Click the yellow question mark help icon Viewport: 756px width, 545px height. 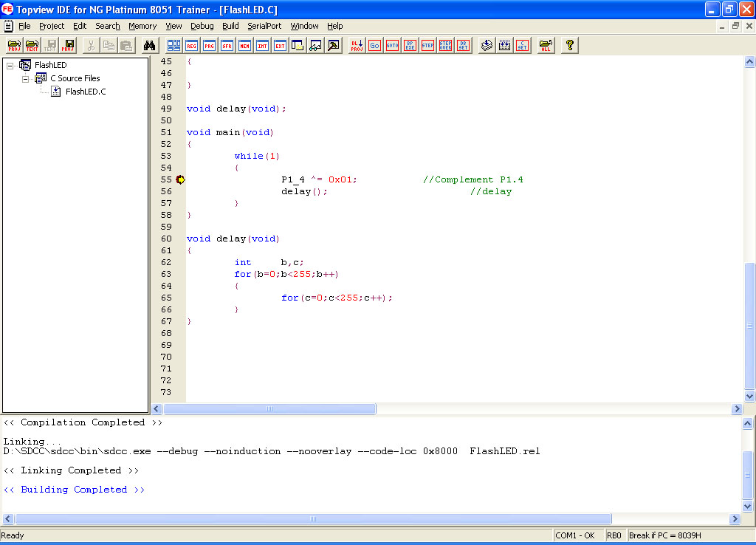click(x=569, y=45)
